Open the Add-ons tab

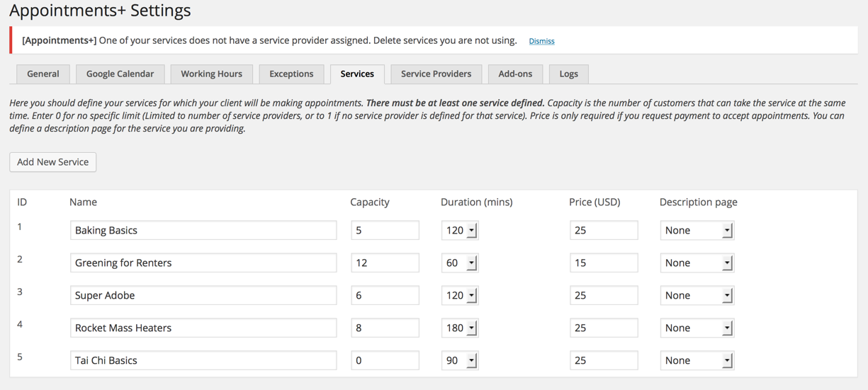[515, 74]
